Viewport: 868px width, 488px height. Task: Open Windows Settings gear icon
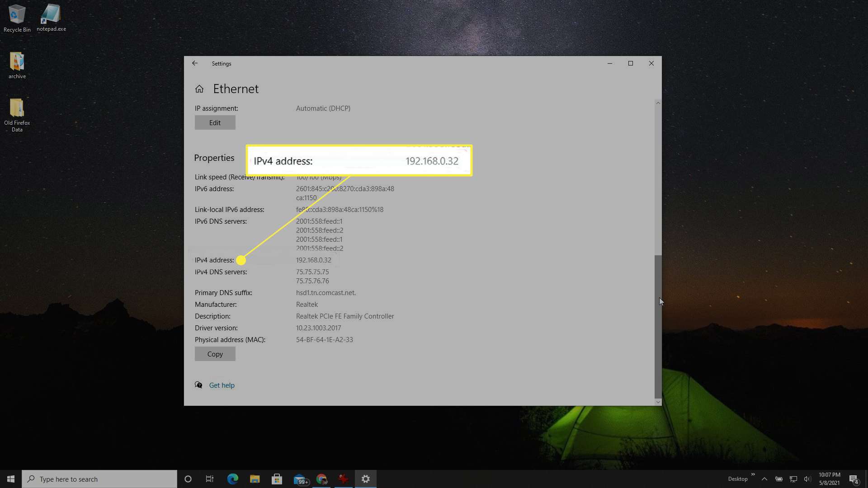tap(365, 479)
